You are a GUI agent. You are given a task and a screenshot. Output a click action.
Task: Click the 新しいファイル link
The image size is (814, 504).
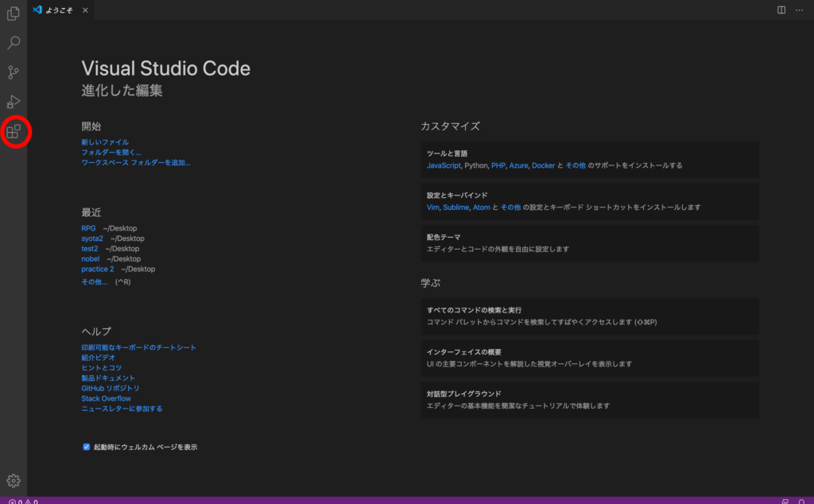[x=105, y=142]
